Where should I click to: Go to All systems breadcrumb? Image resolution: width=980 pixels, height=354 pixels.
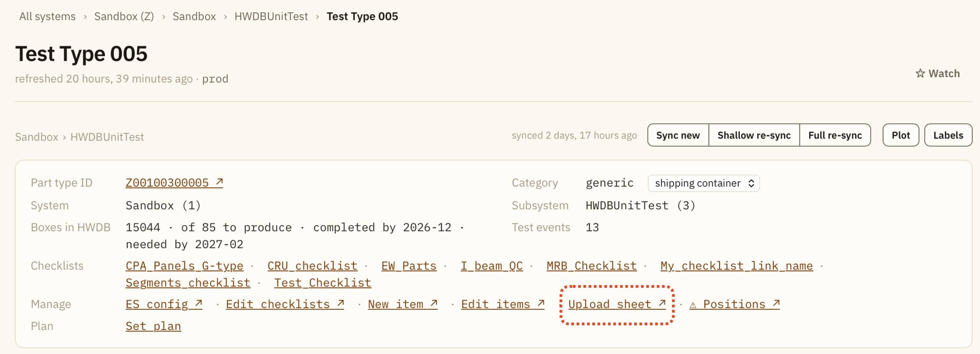[48, 16]
